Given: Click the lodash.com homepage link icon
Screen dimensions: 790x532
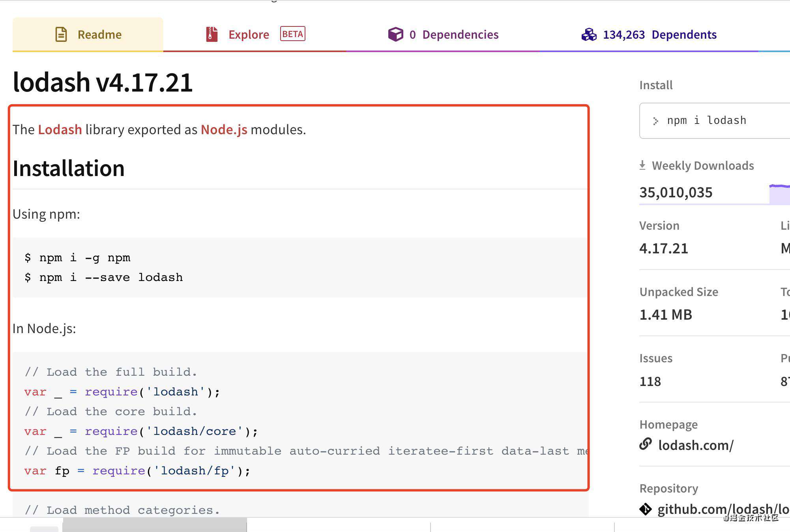Looking at the screenshot, I should pos(646,445).
